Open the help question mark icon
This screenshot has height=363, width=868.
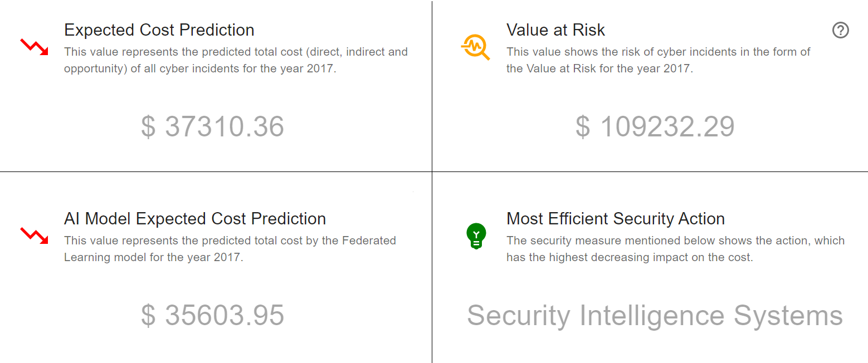tap(840, 30)
